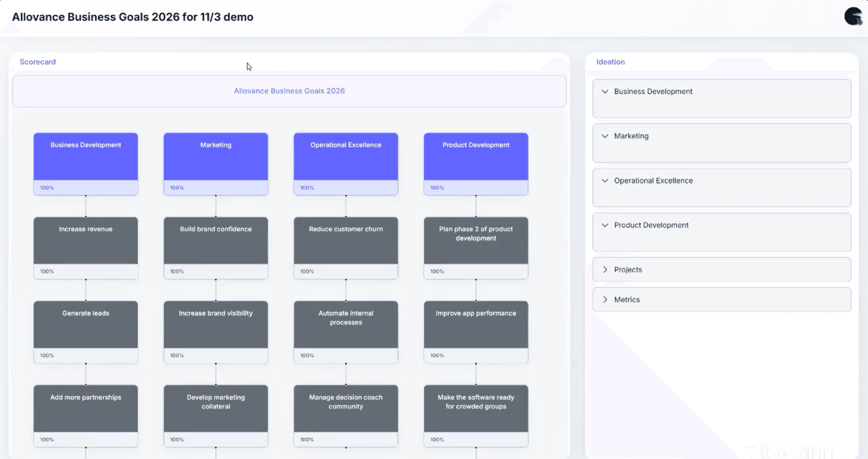Collapse the Marketing ideation section chevron
Screen dimensions: 868x459
tap(605, 136)
